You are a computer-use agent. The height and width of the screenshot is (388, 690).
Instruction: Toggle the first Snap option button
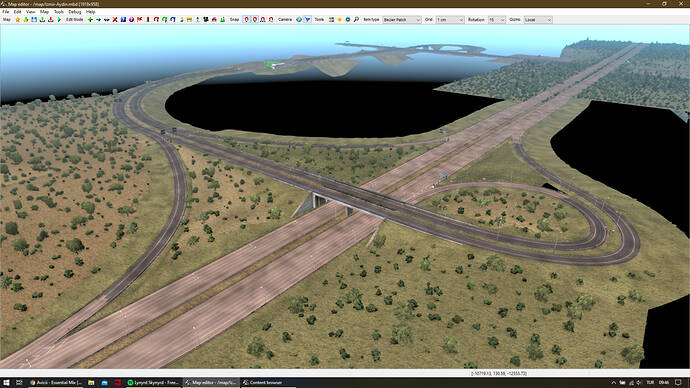click(246, 20)
